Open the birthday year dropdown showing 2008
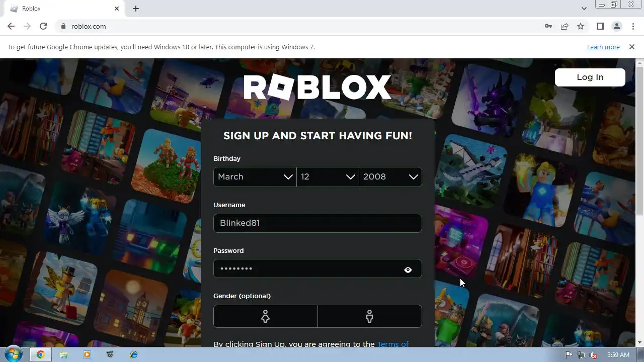Image resolution: width=644 pixels, height=362 pixels. pyautogui.click(x=390, y=177)
